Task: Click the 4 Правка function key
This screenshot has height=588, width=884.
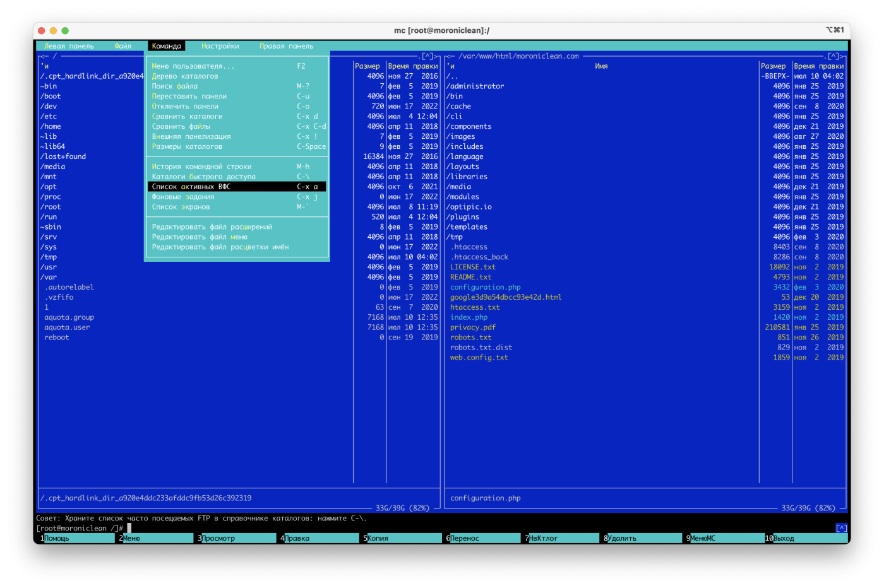Action: [x=320, y=538]
